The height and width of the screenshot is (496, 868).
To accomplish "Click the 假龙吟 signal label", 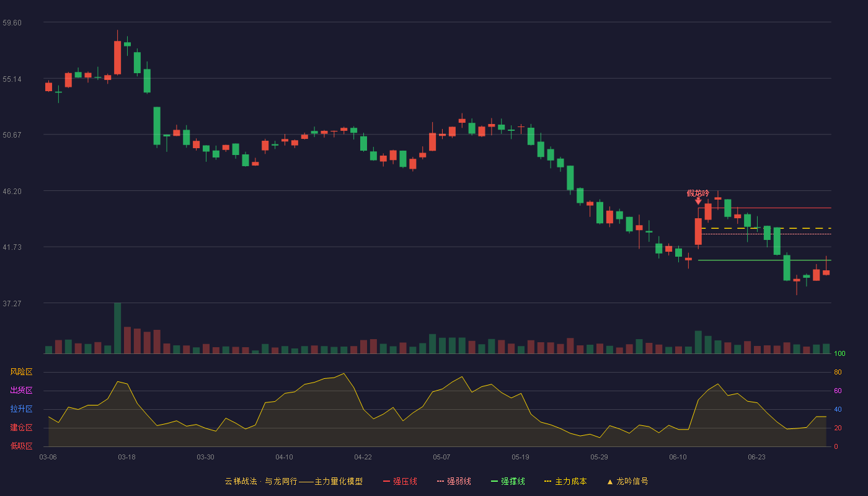I will click(x=698, y=193).
